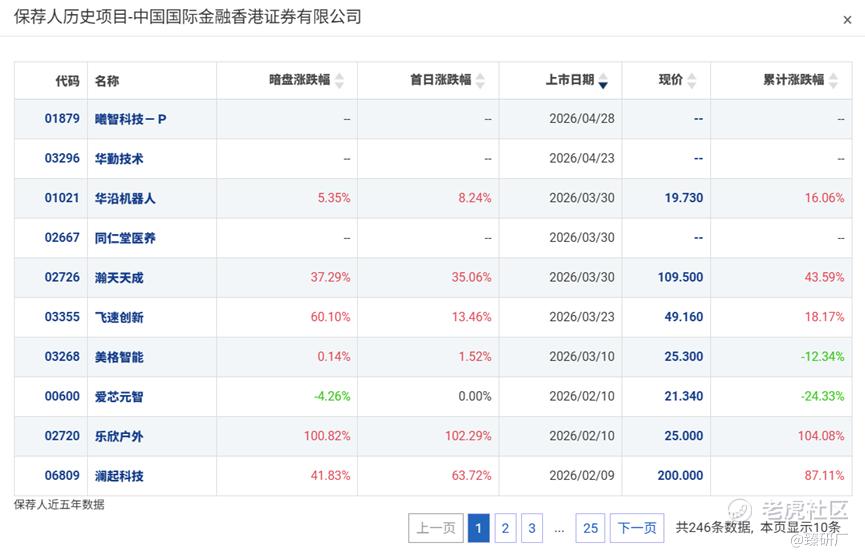
Task: Open stock code 02667
Action: [x=62, y=238]
